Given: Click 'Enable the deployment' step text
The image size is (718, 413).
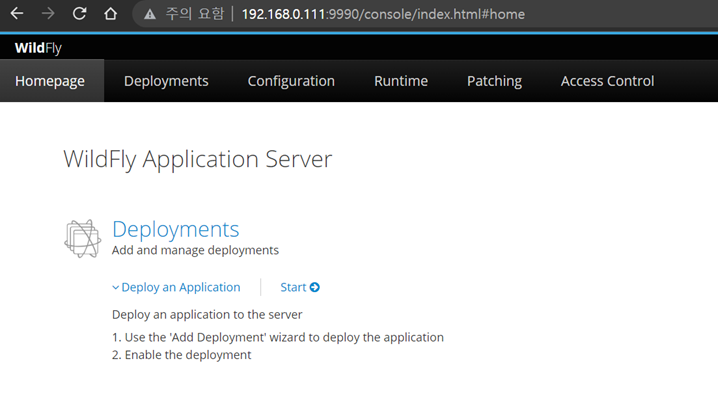Looking at the screenshot, I should coord(182,355).
